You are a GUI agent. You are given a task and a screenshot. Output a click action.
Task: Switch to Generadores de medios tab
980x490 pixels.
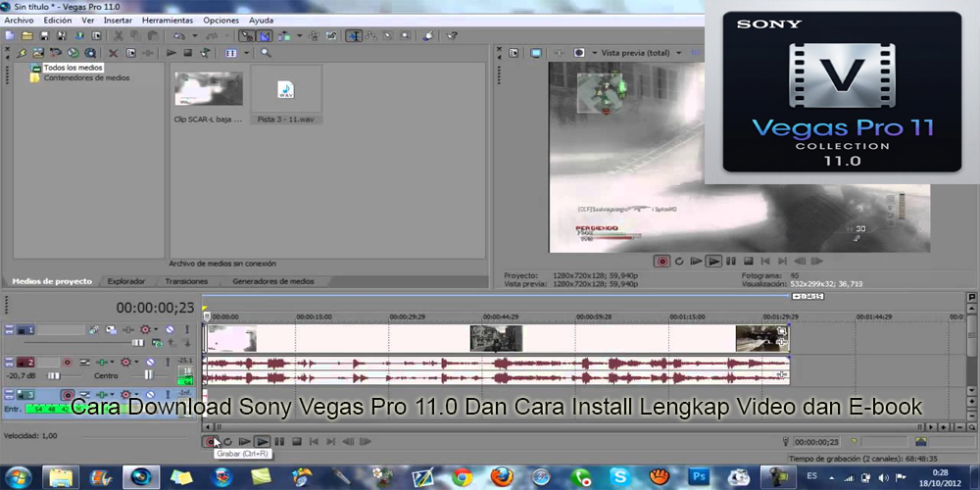coord(273,281)
